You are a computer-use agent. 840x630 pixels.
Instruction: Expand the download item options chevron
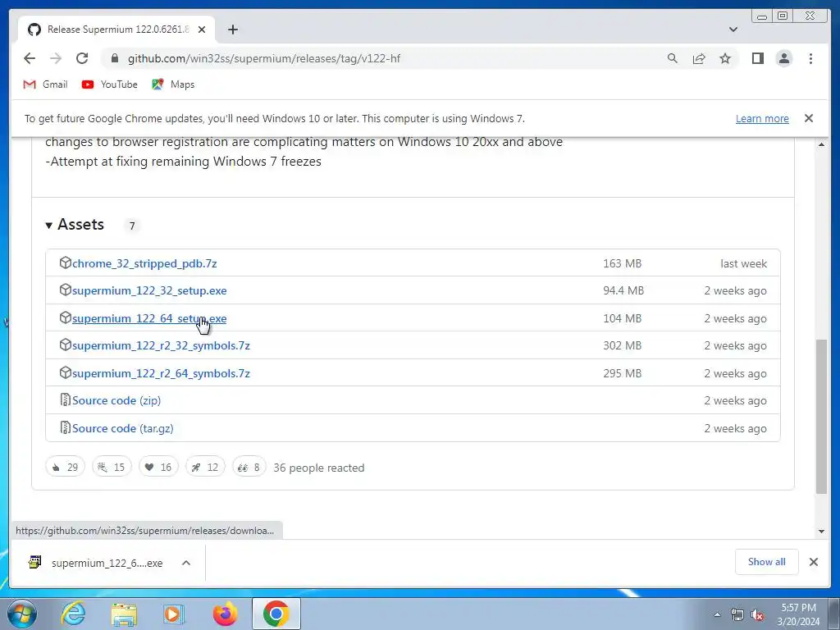pos(186,563)
